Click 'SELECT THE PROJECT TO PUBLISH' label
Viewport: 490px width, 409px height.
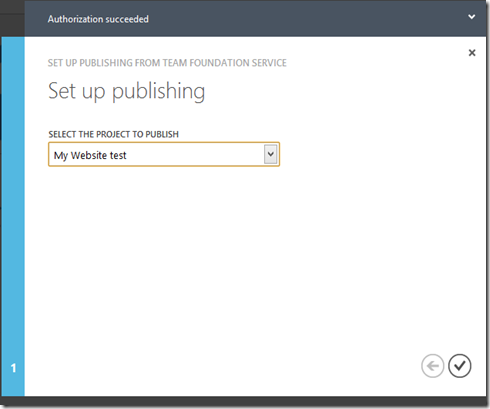pyautogui.click(x=114, y=134)
